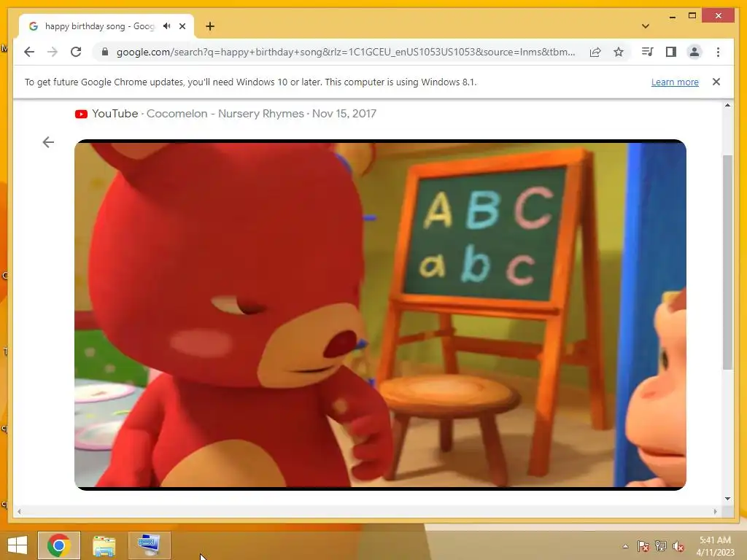Show hidden tray icons arrow
The height and width of the screenshot is (560, 747).
pos(625,546)
